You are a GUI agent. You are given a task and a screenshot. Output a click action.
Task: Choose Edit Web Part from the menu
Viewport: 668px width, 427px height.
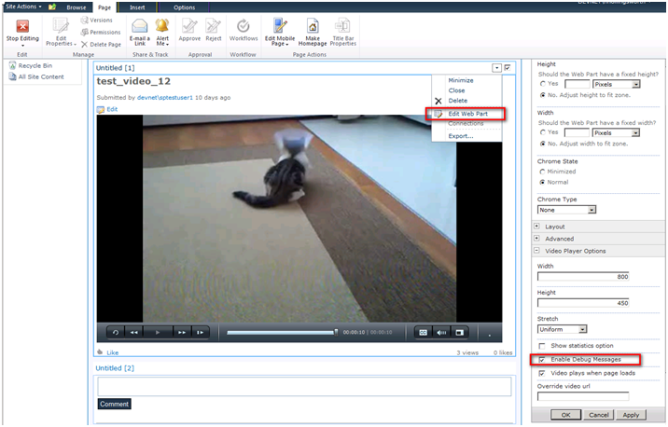pyautogui.click(x=467, y=113)
